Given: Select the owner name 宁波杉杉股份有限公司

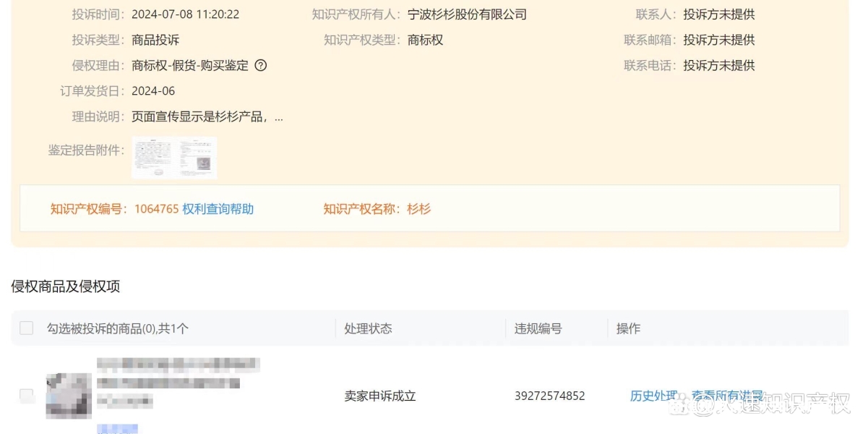Looking at the screenshot, I should click(467, 14).
